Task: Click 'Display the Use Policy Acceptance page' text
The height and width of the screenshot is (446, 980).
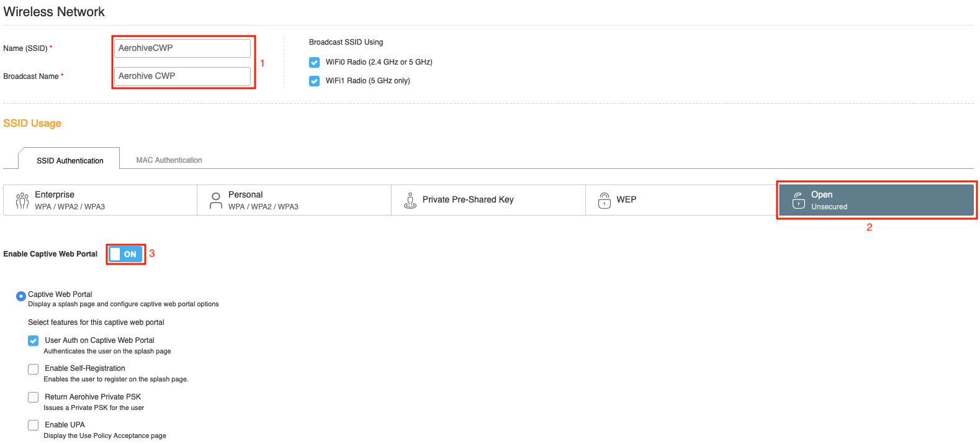Action: (x=105, y=436)
